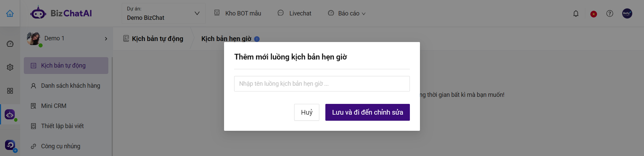
Task: Expand the Báo cáo menu
Action: [347, 13]
